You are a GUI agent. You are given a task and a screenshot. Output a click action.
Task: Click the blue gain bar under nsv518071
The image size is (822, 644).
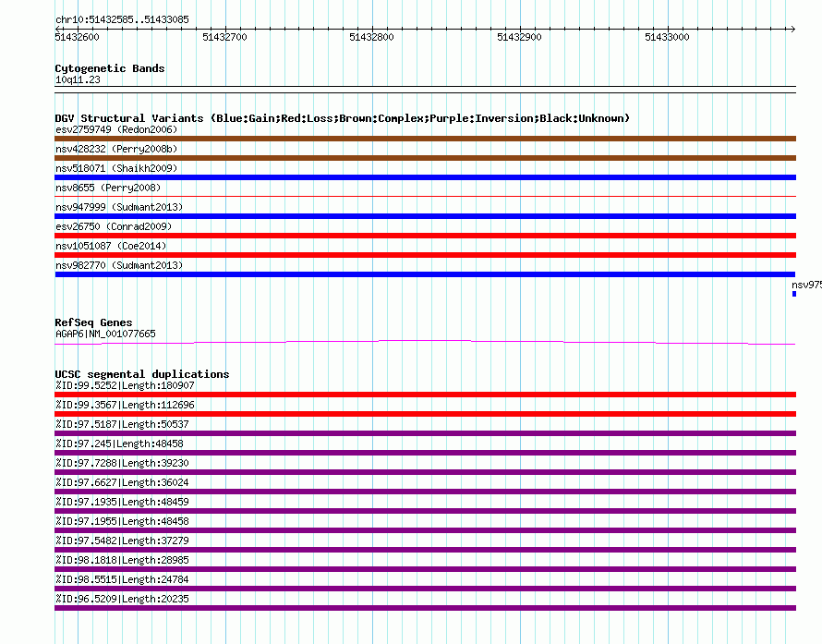pyautogui.click(x=425, y=177)
